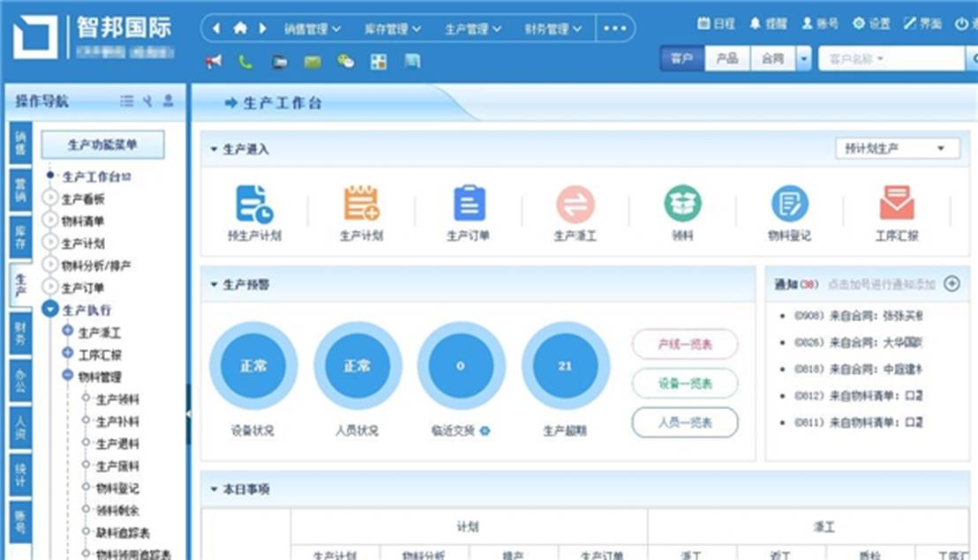The width and height of the screenshot is (978, 560).
Task: Open 设置 settings gear
Action: click(x=871, y=24)
